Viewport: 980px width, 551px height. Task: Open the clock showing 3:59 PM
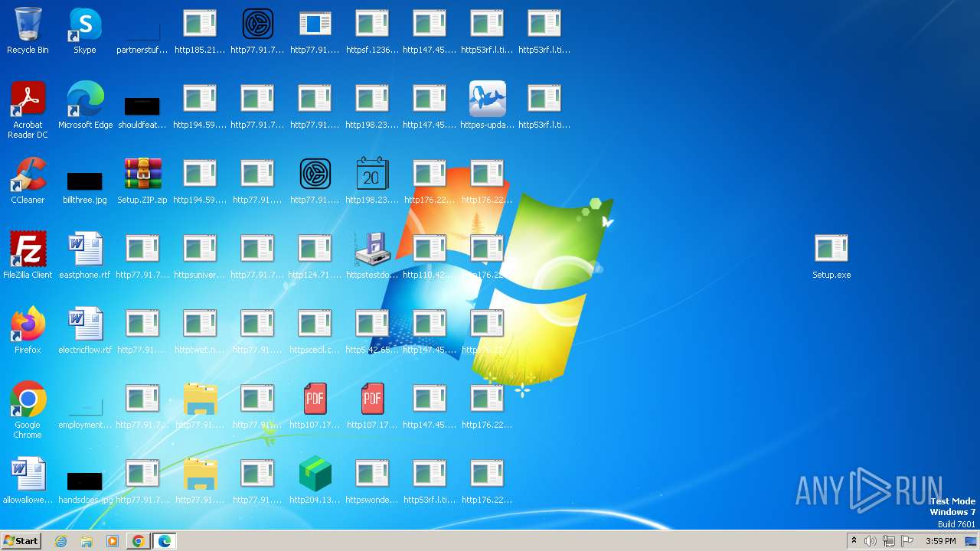point(940,541)
